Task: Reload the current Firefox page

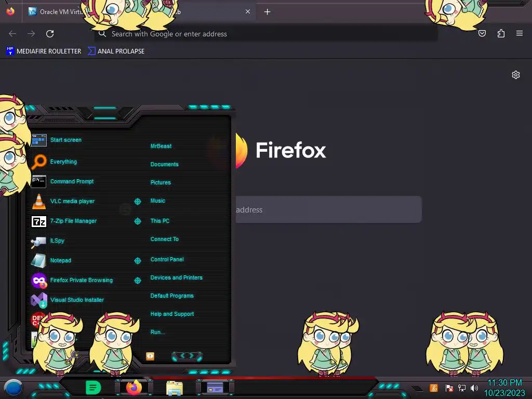Action: tap(50, 34)
